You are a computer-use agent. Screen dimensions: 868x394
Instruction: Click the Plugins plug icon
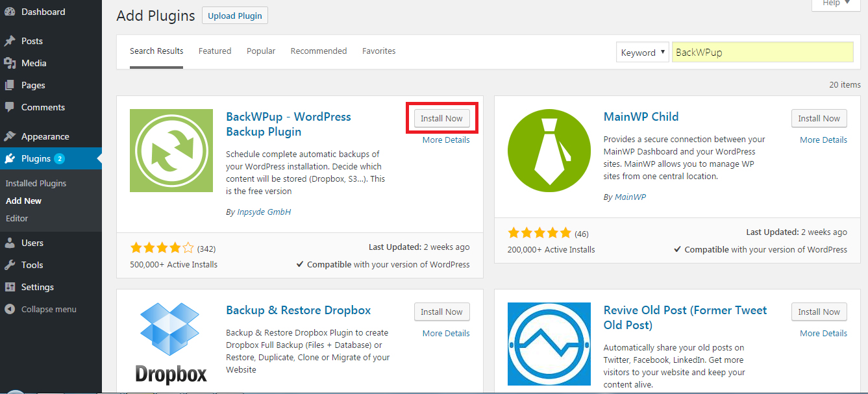point(10,158)
